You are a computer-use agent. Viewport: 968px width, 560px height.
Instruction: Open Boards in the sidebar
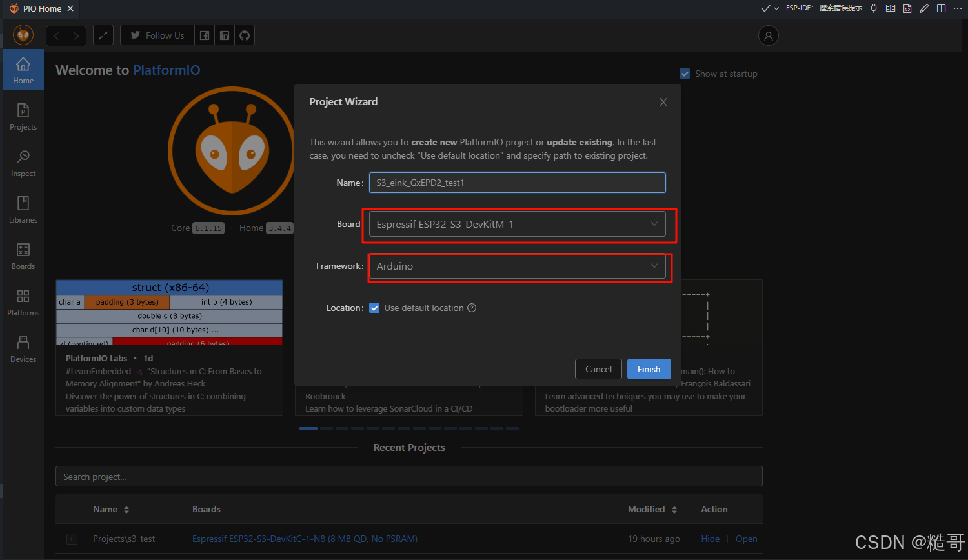pyautogui.click(x=23, y=256)
